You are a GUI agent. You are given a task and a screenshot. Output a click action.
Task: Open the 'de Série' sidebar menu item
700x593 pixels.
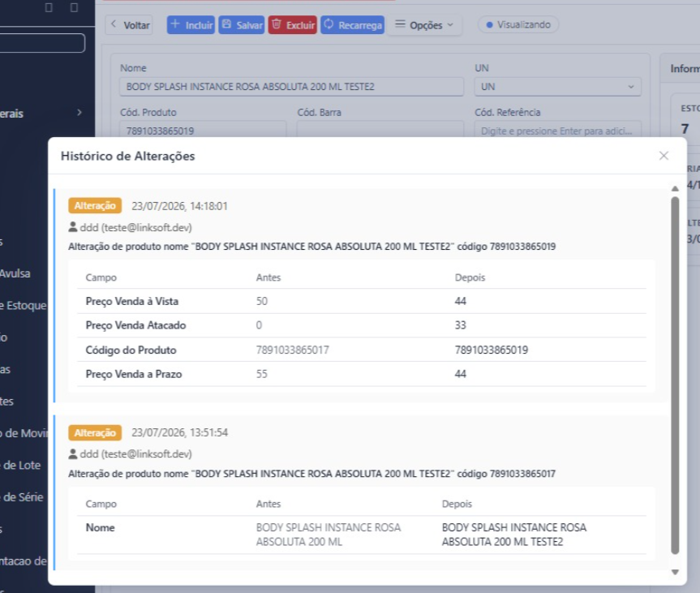pos(22,497)
